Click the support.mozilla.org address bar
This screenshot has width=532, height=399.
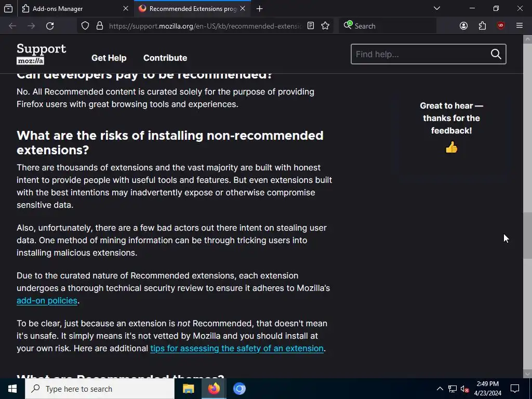click(x=206, y=26)
